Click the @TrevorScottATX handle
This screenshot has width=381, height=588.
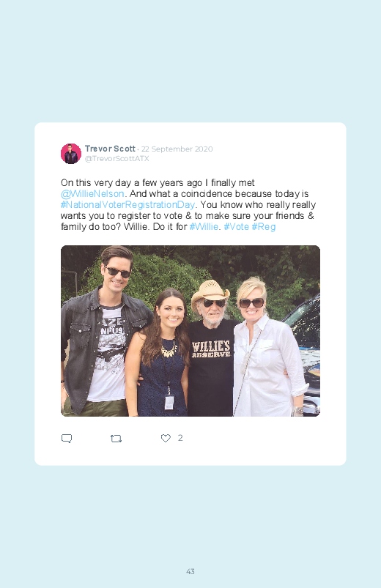tap(116, 159)
